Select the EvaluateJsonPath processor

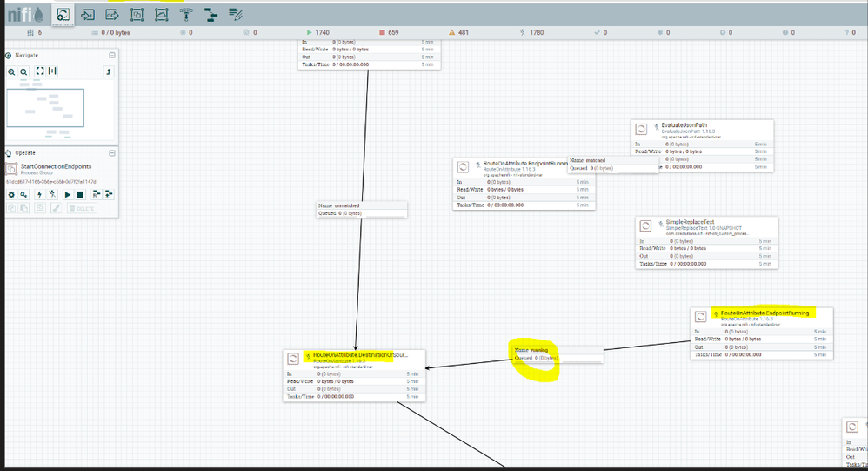[702, 145]
